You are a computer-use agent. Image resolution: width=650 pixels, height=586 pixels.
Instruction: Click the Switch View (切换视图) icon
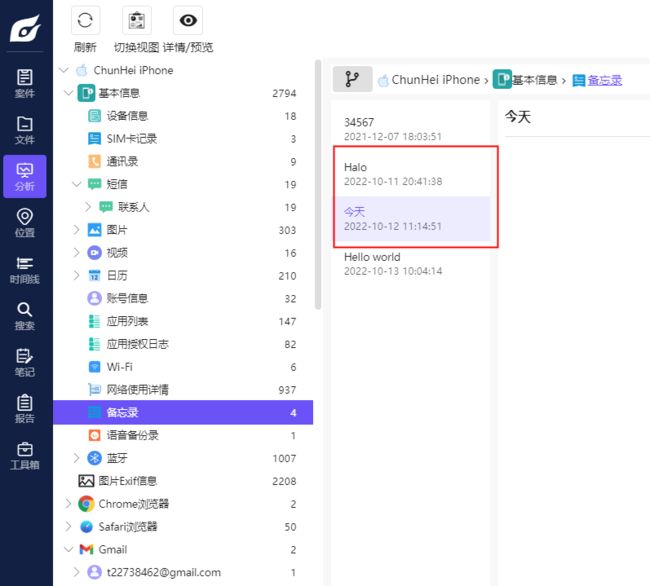pyautogui.click(x=137, y=20)
